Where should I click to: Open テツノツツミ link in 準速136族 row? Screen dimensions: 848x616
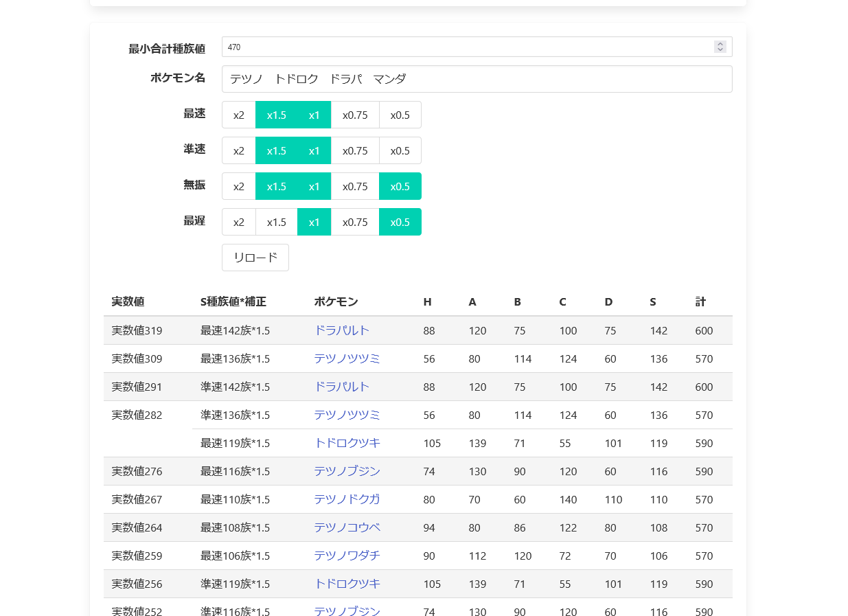tap(347, 415)
